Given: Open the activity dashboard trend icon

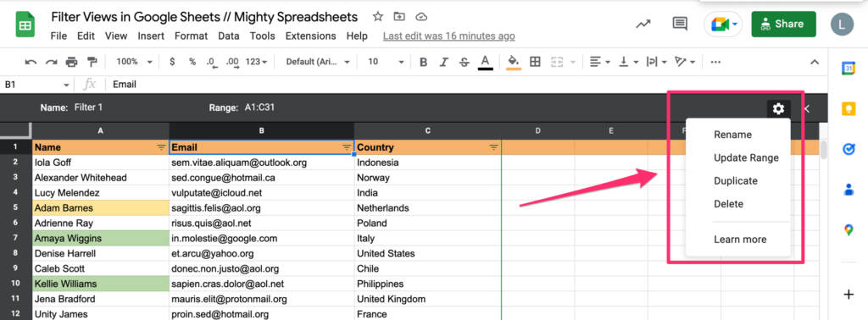Looking at the screenshot, I should click(x=643, y=24).
